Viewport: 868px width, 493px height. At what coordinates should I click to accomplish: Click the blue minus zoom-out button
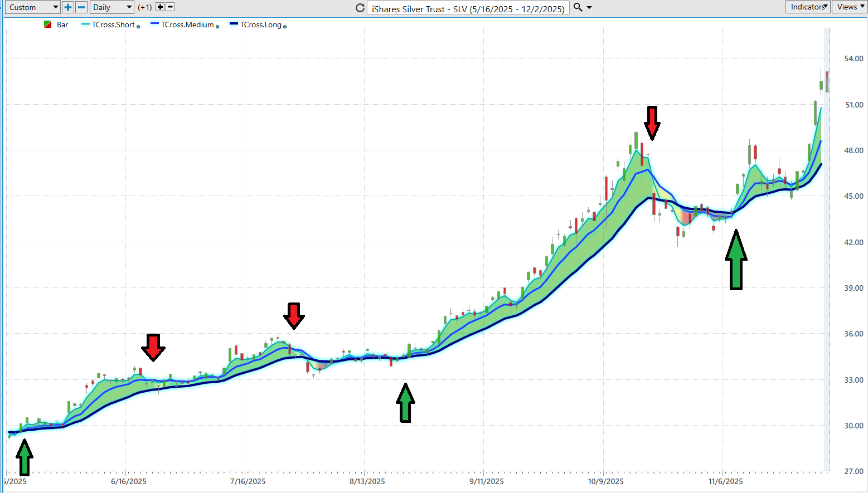[x=81, y=7]
